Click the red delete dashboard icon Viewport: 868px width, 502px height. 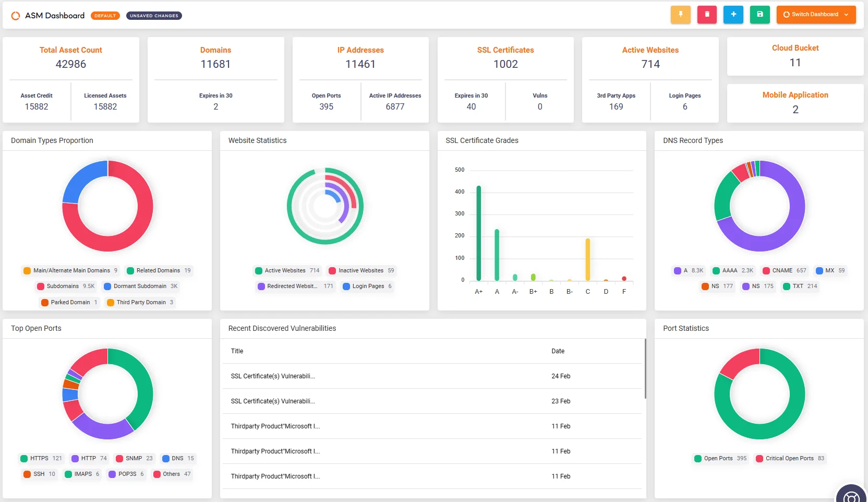tap(707, 15)
